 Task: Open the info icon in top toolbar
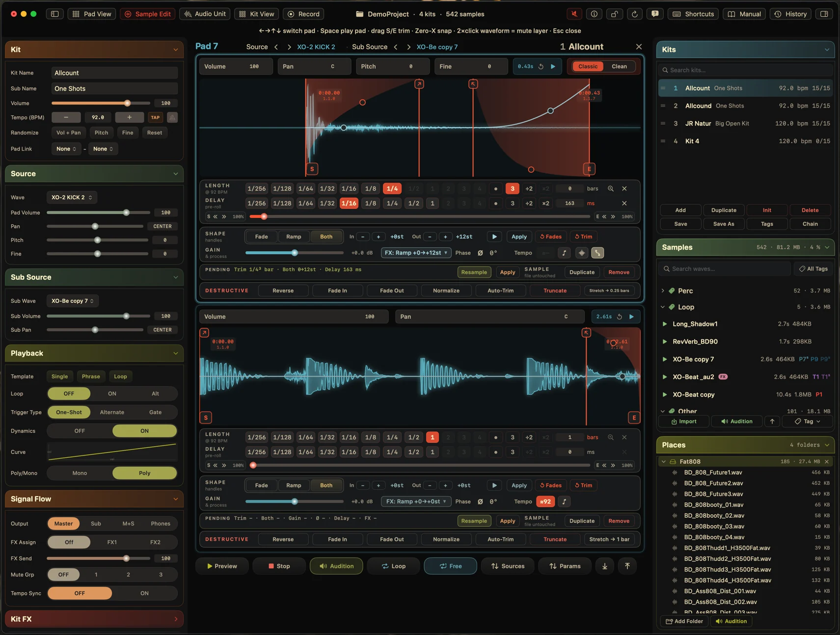click(x=594, y=14)
